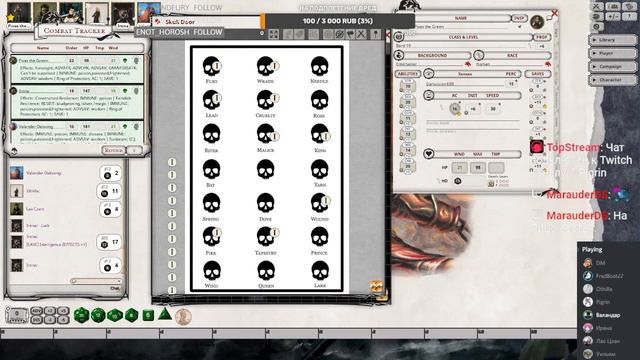The width and height of the screenshot is (640, 360).
Task: Toggle the DIS modifier button
Action: point(37,320)
